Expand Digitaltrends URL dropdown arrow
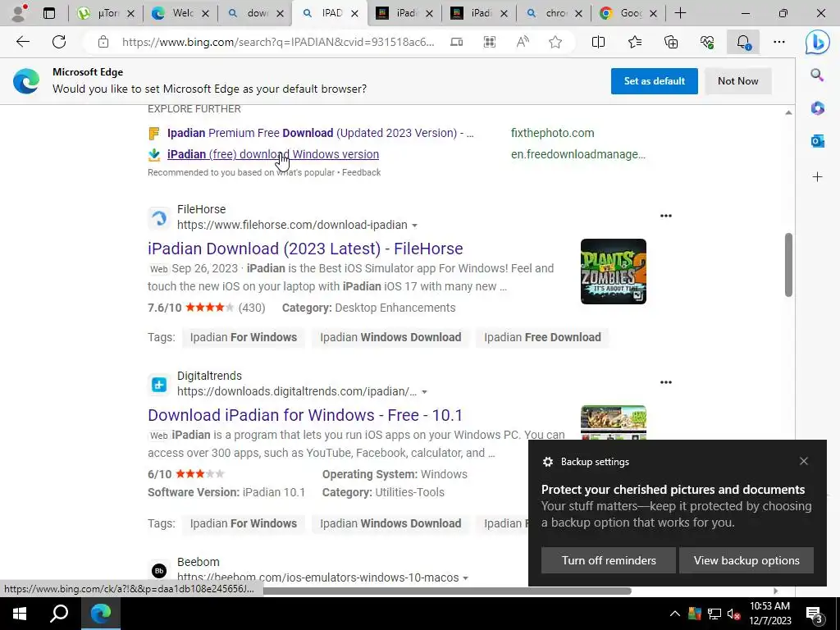Image resolution: width=840 pixels, height=630 pixels. tap(424, 392)
